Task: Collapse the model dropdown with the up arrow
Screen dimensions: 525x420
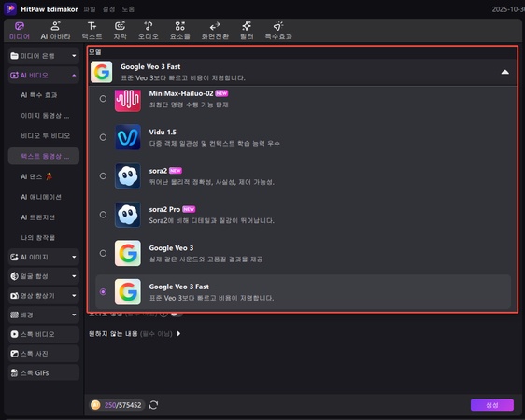Action: (504, 72)
